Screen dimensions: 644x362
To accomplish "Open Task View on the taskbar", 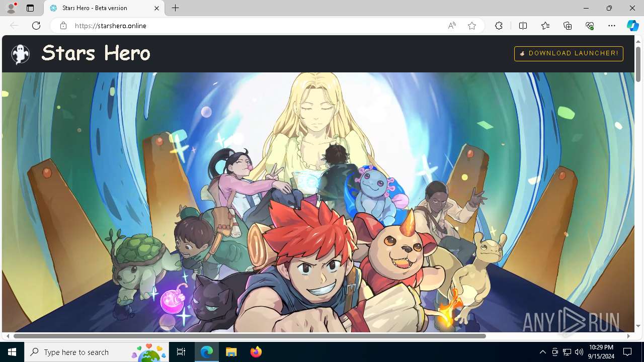I will (x=181, y=352).
